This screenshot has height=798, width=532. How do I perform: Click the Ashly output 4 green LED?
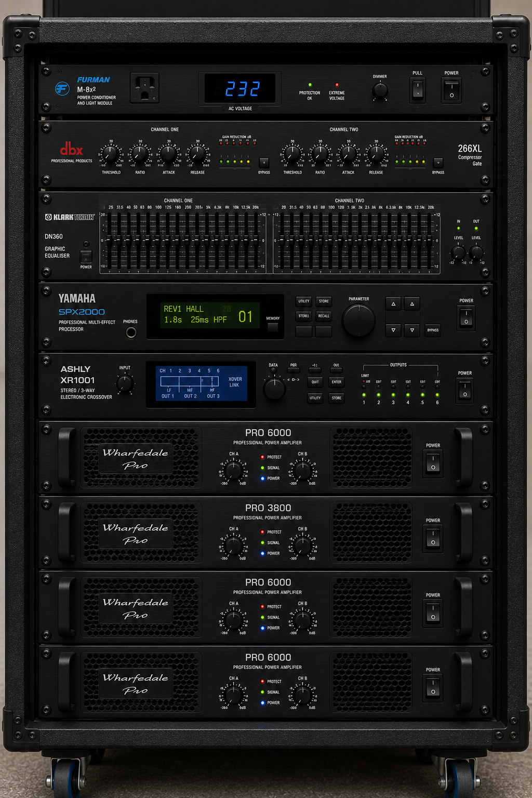408,395
